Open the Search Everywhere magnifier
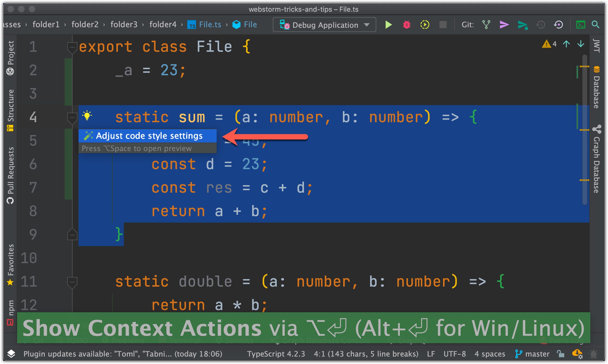The width and height of the screenshot is (608, 364). pyautogui.click(x=595, y=25)
